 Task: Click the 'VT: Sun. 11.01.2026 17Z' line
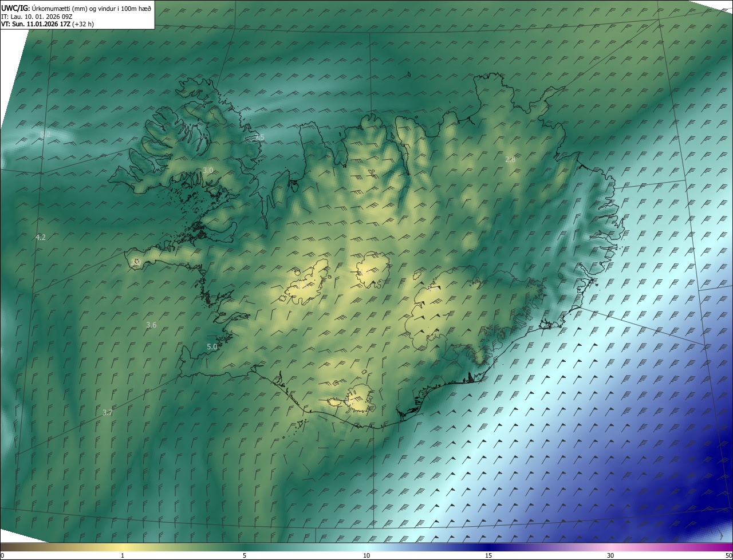coord(48,24)
